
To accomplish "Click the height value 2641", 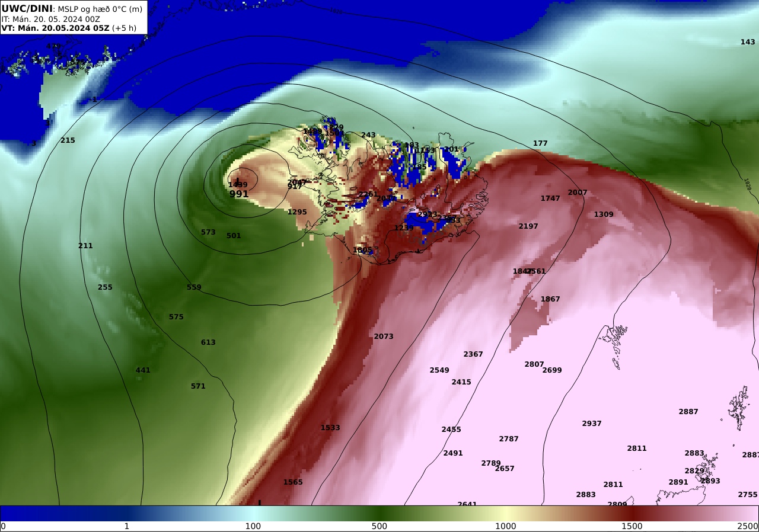I will (467, 504).
